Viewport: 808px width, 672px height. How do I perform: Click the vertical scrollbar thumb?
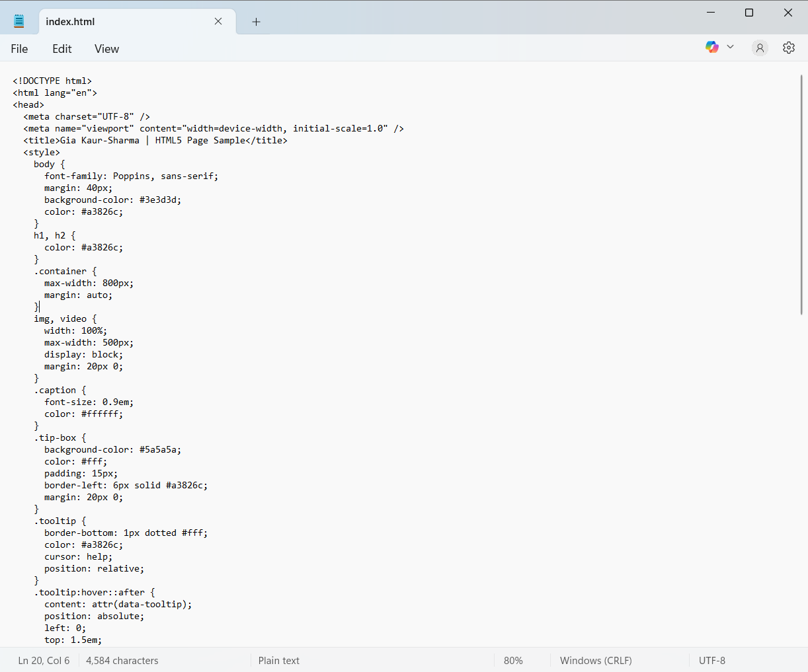[x=801, y=195]
